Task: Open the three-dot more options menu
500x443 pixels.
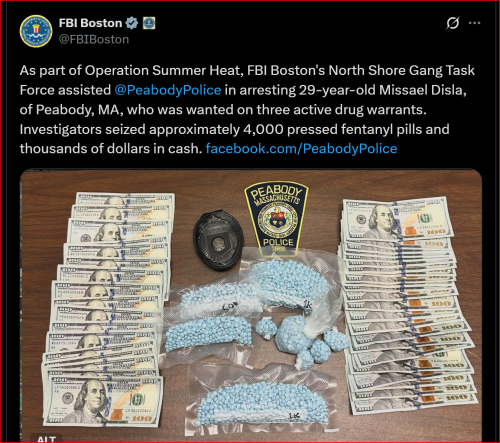Action: pos(475,23)
